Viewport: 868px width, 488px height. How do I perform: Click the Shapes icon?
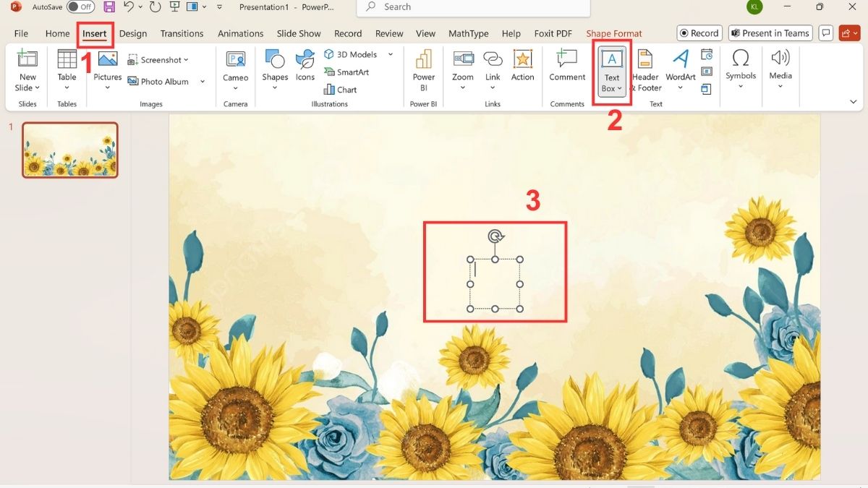point(275,59)
